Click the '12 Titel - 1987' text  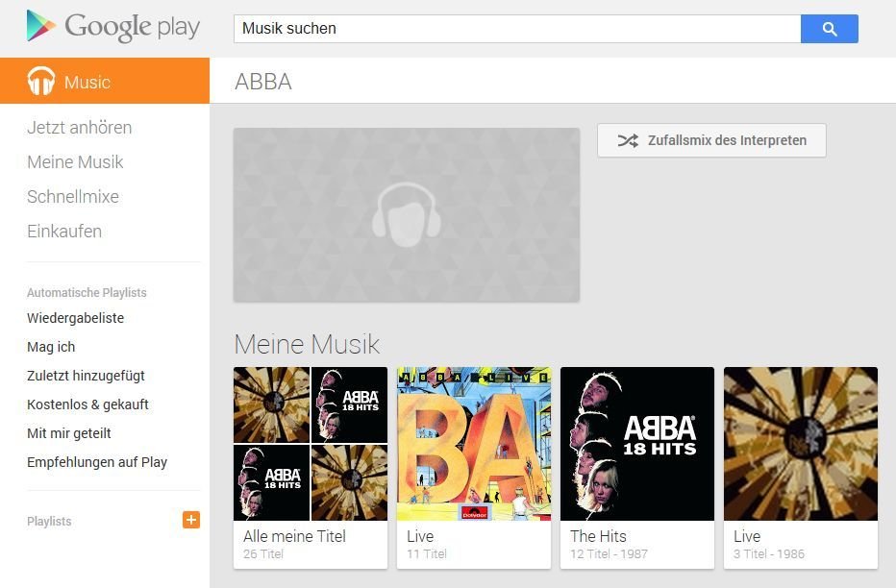[x=610, y=553]
